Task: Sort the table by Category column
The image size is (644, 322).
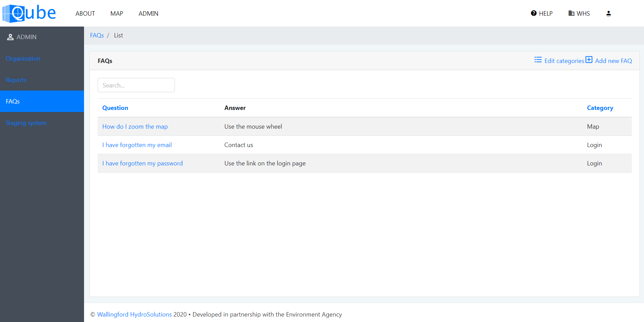Action: coord(600,108)
